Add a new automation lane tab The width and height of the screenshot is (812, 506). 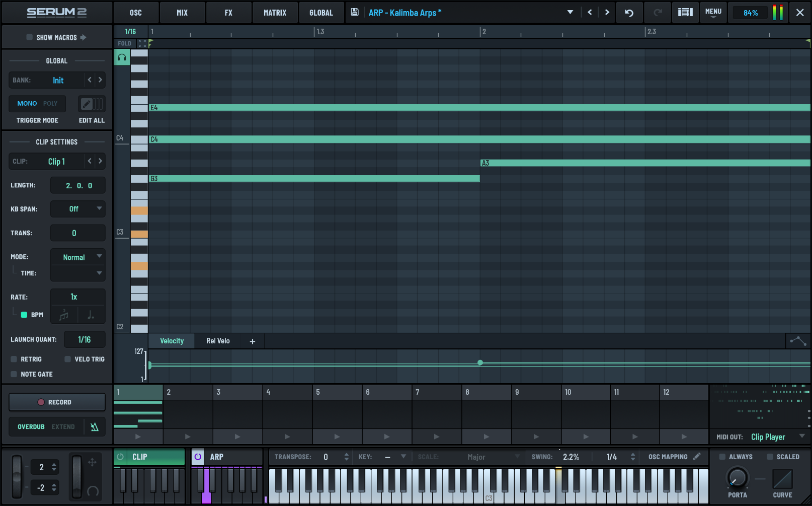[253, 341]
